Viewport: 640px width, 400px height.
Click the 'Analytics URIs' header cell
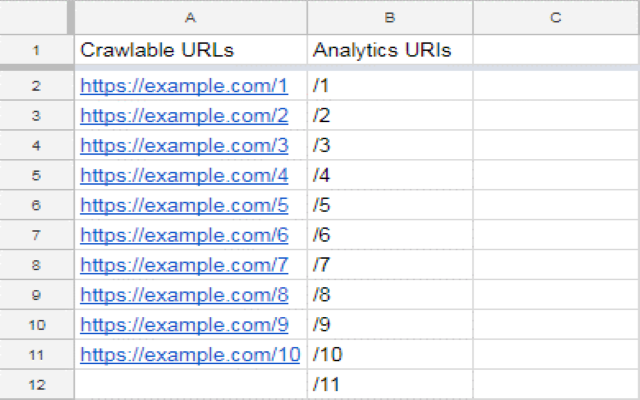pos(390,50)
